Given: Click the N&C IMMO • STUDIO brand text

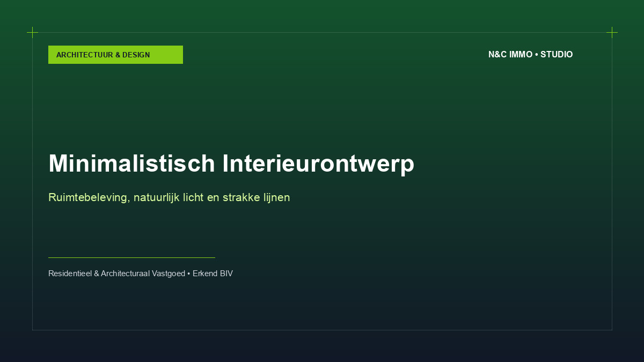Looking at the screenshot, I should point(530,55).
